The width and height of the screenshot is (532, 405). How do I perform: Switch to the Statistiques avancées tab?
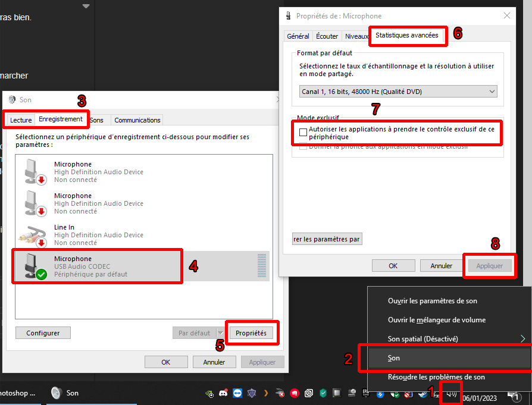click(407, 36)
